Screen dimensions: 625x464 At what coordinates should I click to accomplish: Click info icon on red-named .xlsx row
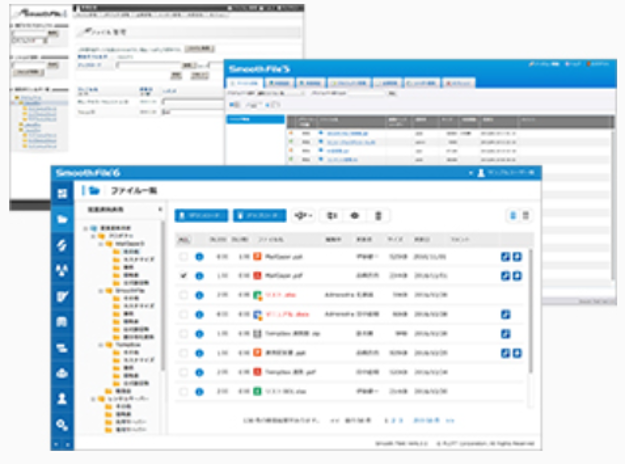(x=199, y=295)
